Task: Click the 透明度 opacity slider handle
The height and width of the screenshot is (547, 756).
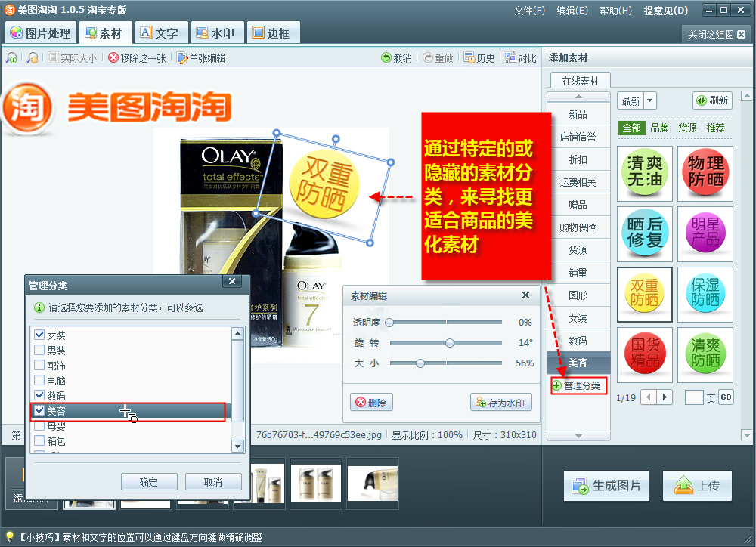Action: coord(389,323)
